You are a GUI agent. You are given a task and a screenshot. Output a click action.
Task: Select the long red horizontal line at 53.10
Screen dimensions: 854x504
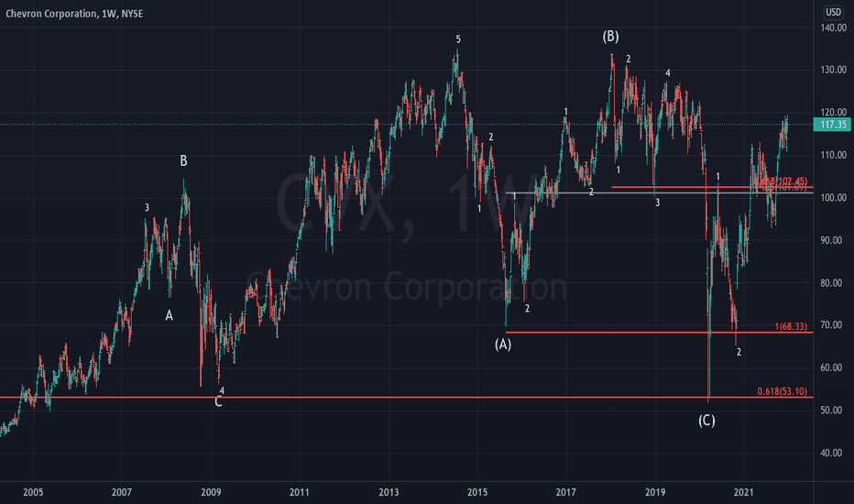[406, 397]
